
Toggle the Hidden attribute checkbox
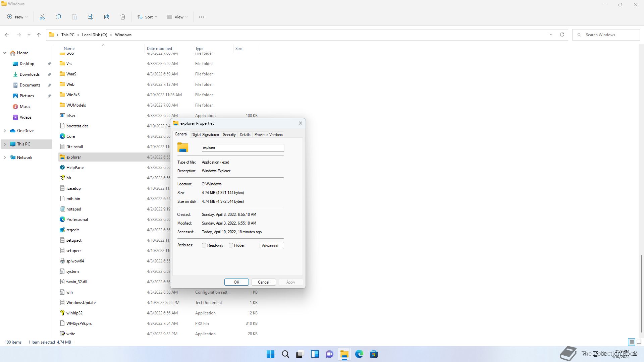click(231, 245)
